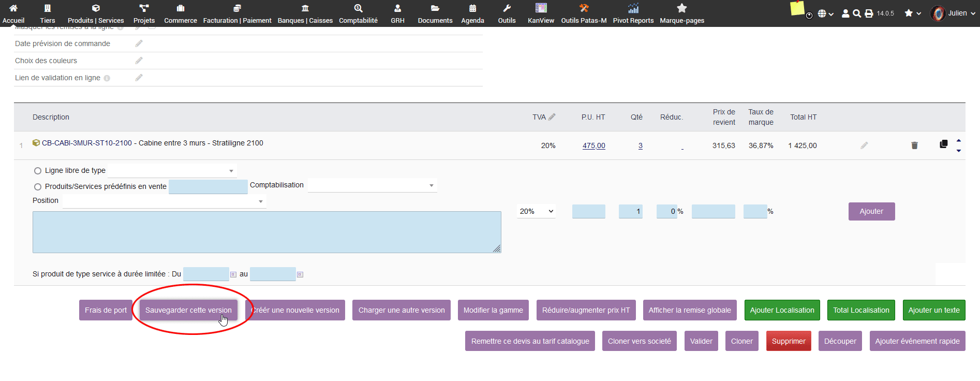Move line up with the up arrow
The height and width of the screenshot is (381, 980).
(x=959, y=140)
